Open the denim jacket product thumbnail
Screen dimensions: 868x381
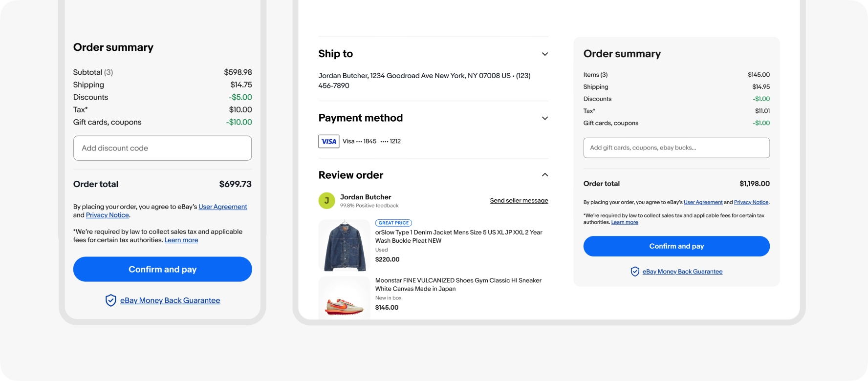pos(344,245)
